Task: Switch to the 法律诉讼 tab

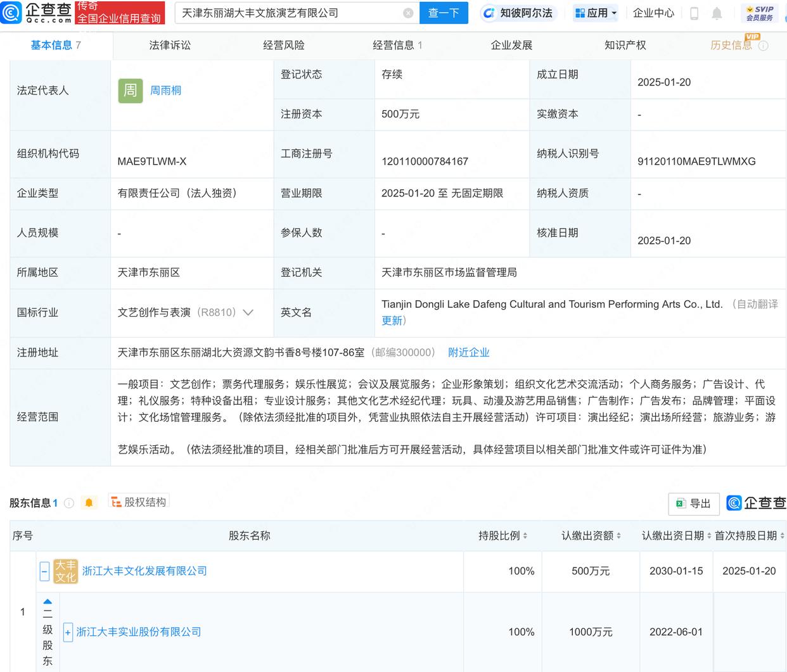Action: coord(170,45)
